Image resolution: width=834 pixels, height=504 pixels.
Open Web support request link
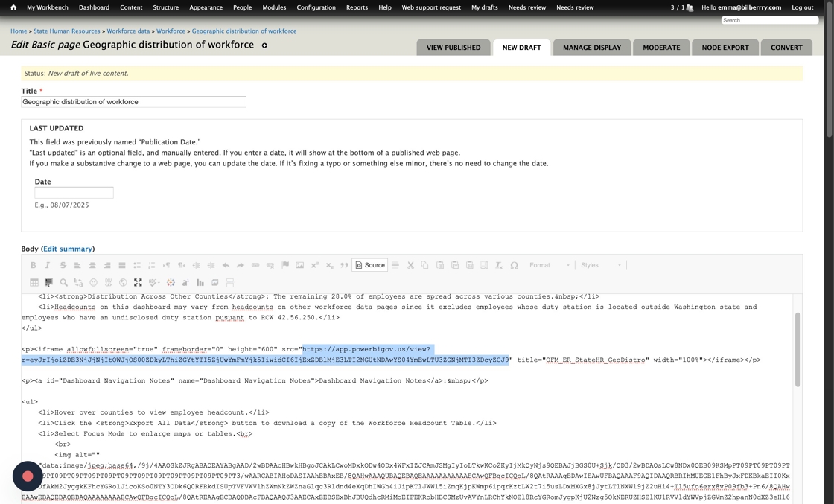[x=431, y=7]
